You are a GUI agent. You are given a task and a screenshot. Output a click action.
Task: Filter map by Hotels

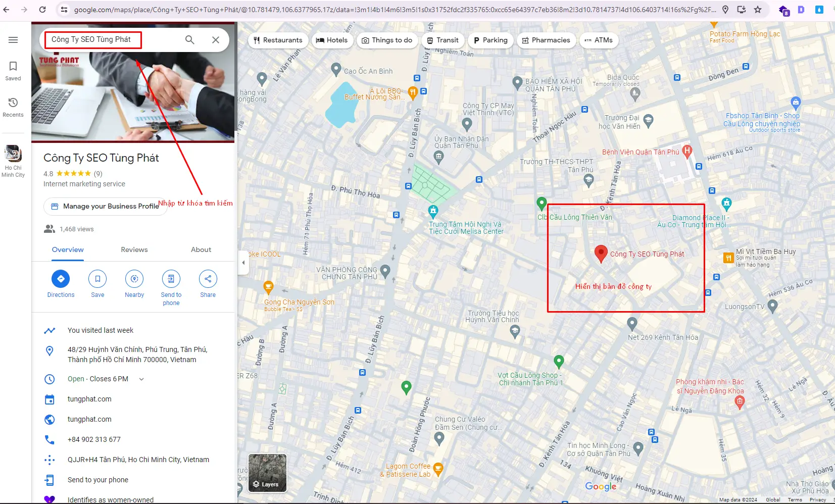(x=332, y=40)
